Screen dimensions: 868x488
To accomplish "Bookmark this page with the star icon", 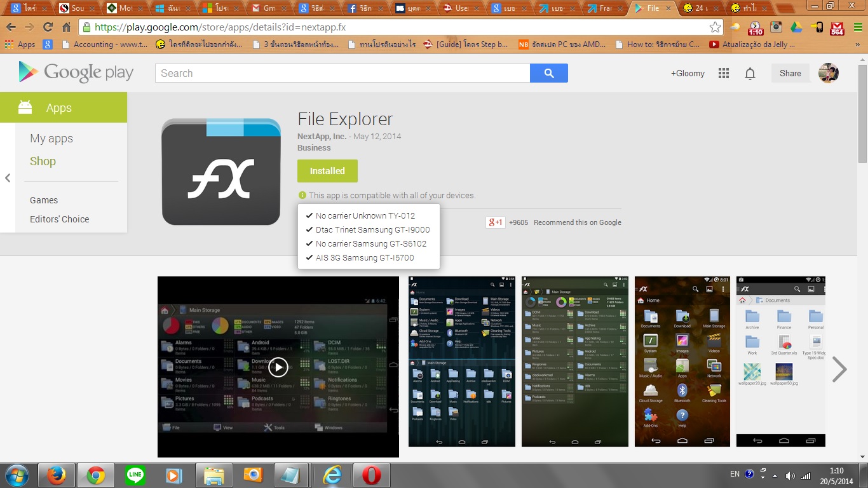I will 715,27.
